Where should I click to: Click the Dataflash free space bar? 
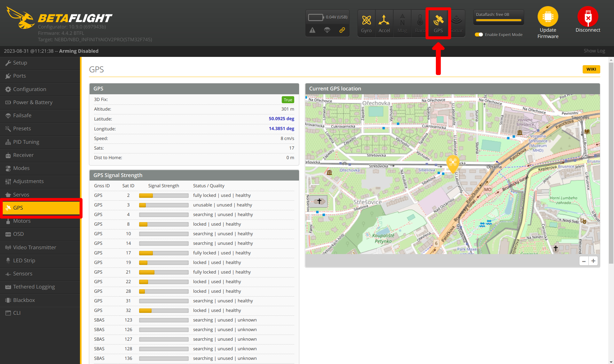pos(499,20)
